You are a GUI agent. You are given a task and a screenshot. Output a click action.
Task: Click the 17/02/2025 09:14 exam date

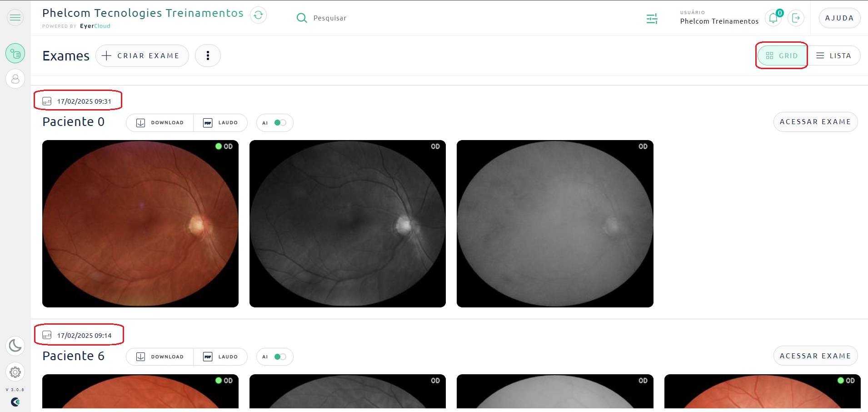[84, 336]
